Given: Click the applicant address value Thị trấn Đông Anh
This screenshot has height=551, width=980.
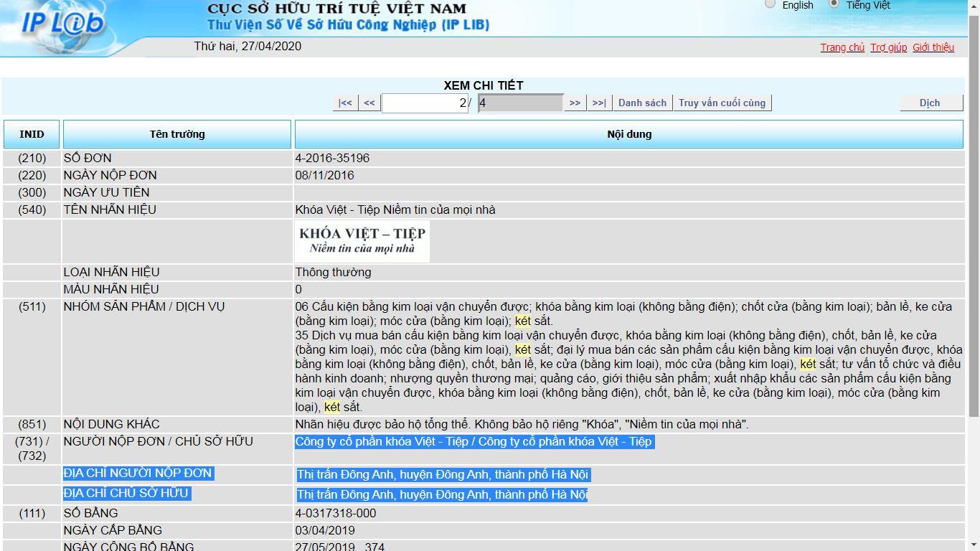Looking at the screenshot, I should 443,474.
